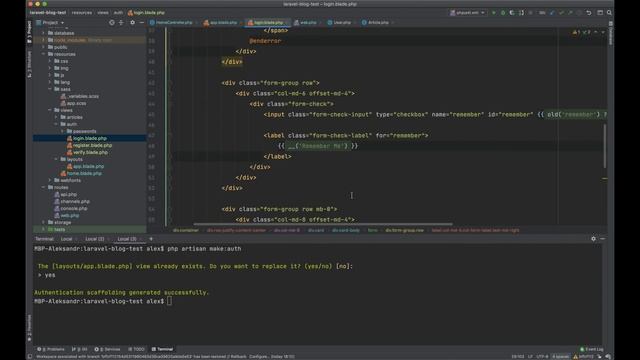Open Search Everywhere magnifier icon
Screen dimensions: 640x360
point(609,13)
